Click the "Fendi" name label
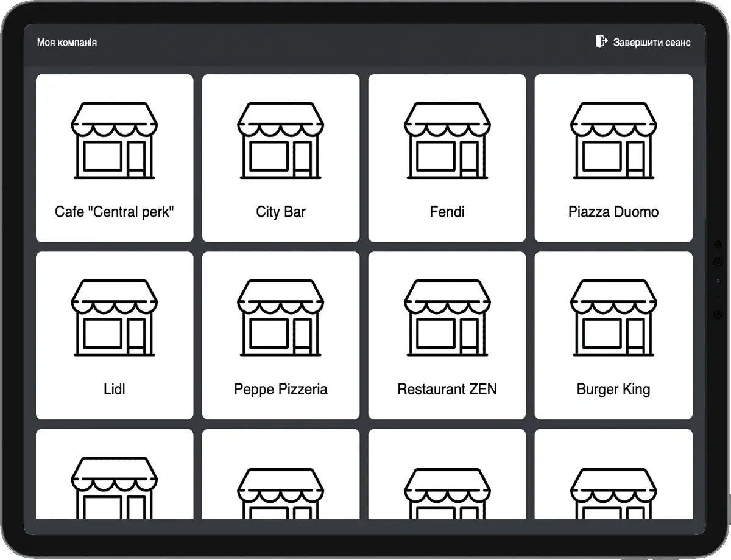The width and height of the screenshot is (731, 560). pos(447,212)
